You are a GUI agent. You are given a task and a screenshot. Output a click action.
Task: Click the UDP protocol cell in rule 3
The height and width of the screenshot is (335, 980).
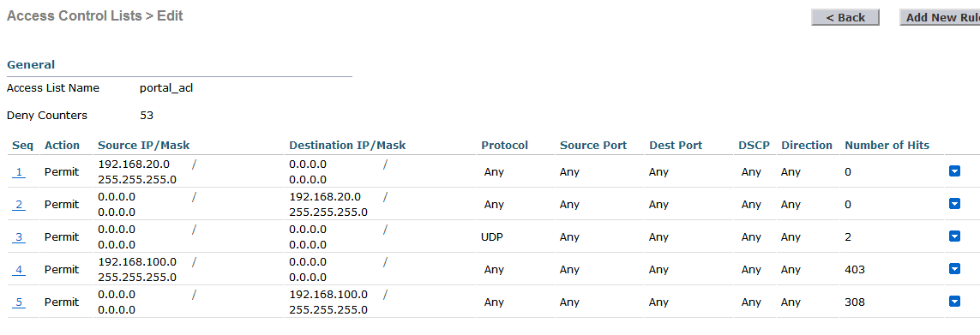pyautogui.click(x=492, y=236)
